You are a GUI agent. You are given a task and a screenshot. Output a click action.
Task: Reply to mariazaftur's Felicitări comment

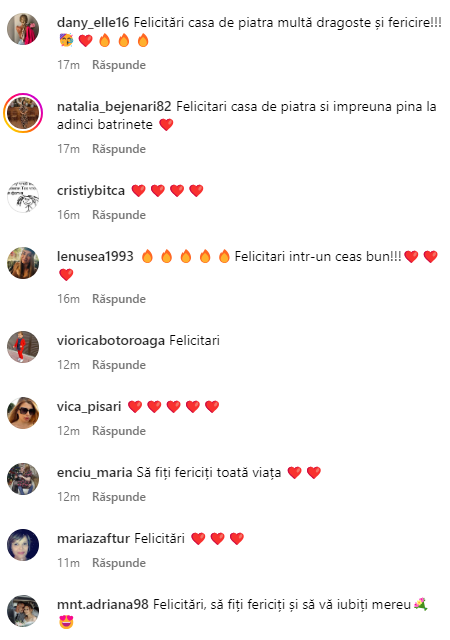click(x=119, y=563)
